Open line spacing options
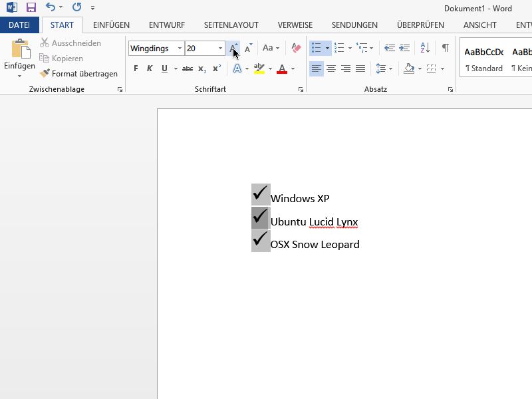The height and width of the screenshot is (399, 532). point(384,69)
